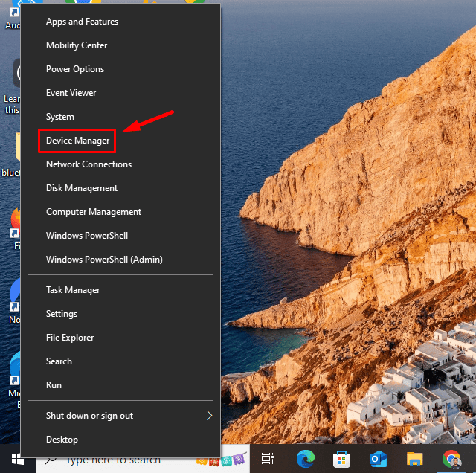Viewport: 476px width, 473px height.
Task: Open Task View on the taskbar
Action: pos(268,459)
